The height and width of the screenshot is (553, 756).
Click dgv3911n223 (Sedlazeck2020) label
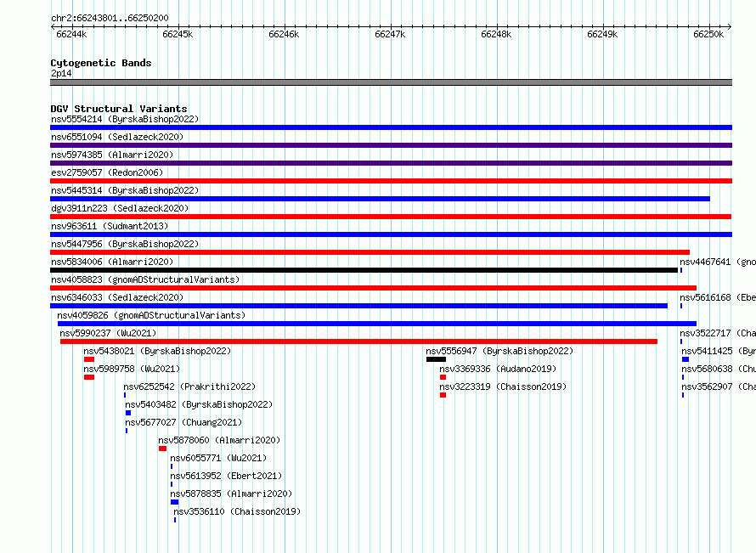pos(120,208)
